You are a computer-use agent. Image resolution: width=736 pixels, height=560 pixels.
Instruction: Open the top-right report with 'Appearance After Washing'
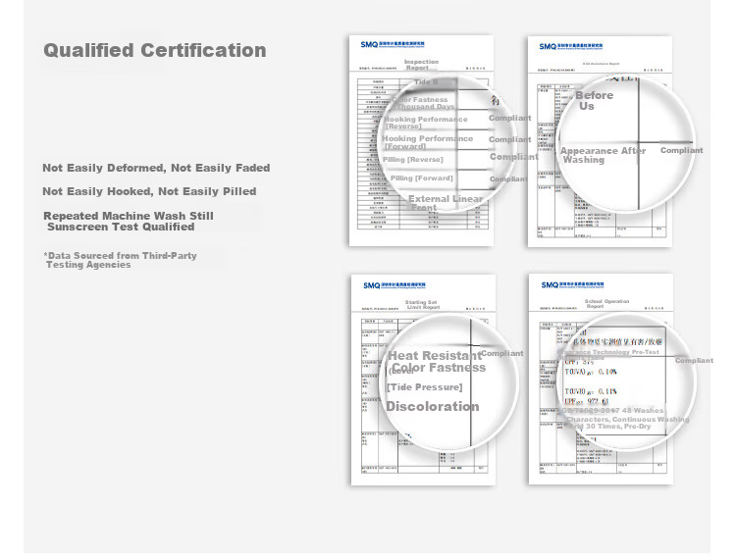(600, 141)
